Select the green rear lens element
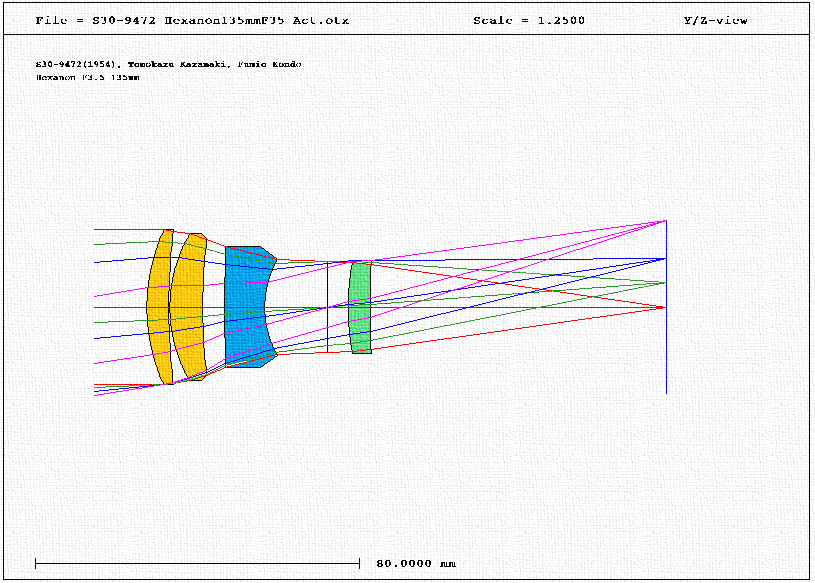Screen dimensions: 815x583 [x=360, y=308]
